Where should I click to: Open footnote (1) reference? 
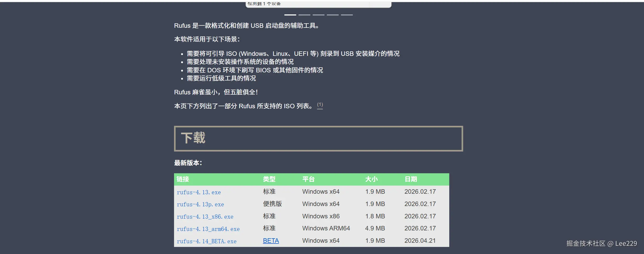point(320,105)
